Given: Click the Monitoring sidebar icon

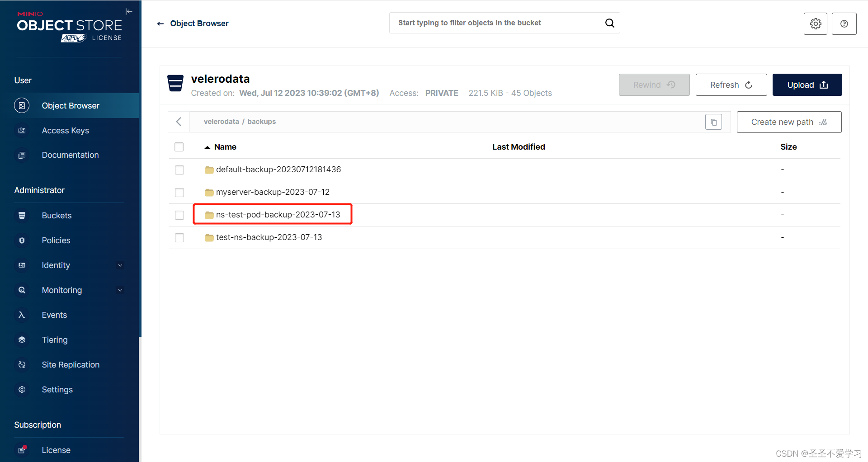Looking at the screenshot, I should (x=22, y=290).
